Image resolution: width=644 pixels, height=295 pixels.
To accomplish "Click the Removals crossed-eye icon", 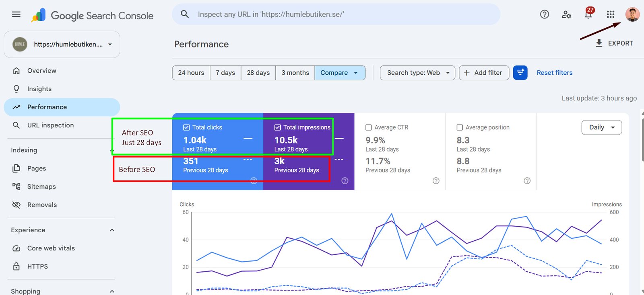I will tap(17, 205).
